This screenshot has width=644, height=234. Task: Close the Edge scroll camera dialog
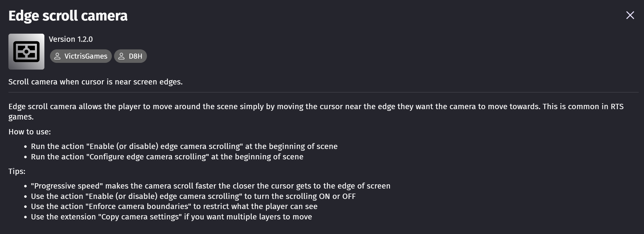[x=630, y=15]
